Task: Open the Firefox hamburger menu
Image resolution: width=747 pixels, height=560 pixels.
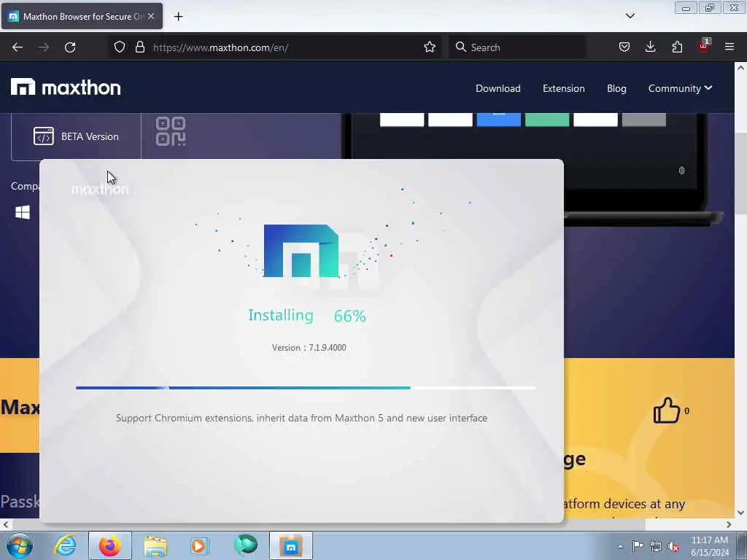Action: 729,47
